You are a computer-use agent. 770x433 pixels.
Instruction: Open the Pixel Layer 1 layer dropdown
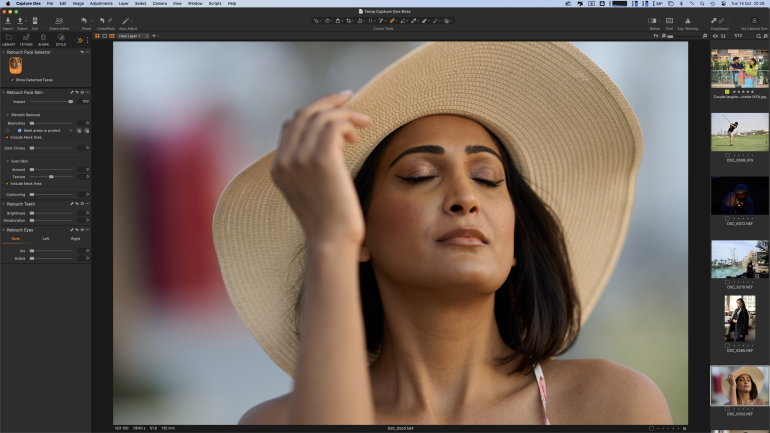[x=134, y=36]
